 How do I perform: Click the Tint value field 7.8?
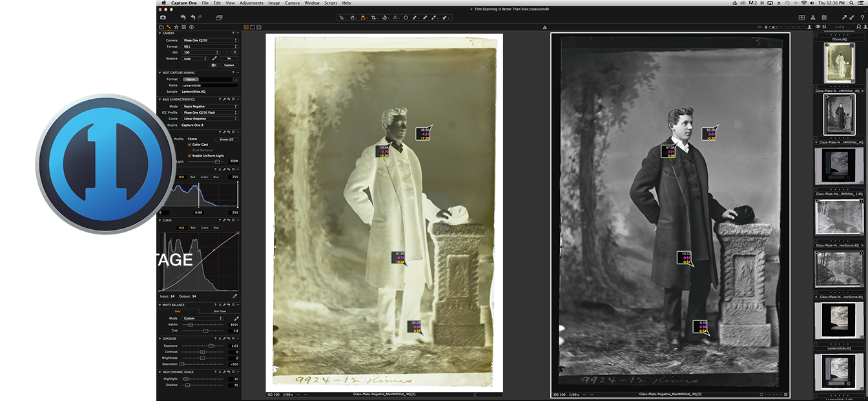pyautogui.click(x=233, y=331)
